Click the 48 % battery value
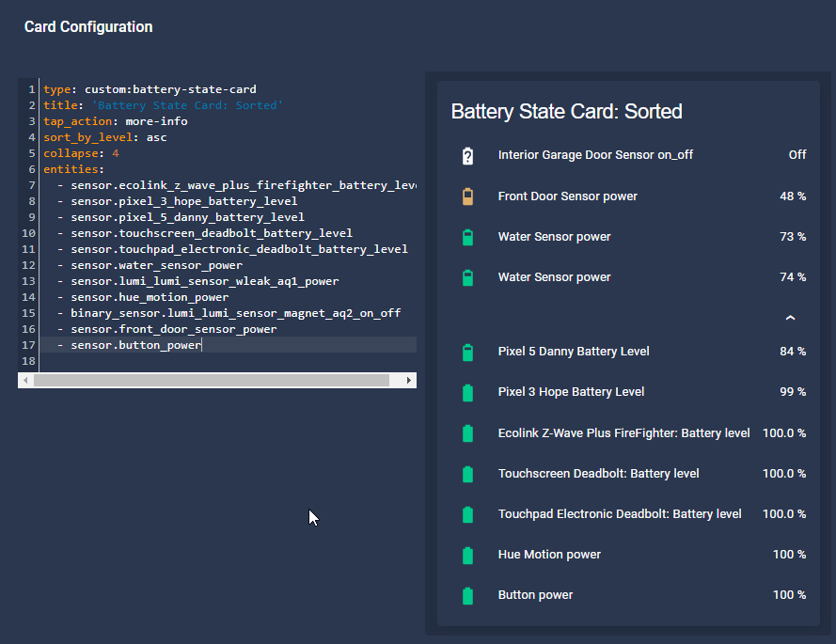Screen dimensions: 836x644 point(793,196)
